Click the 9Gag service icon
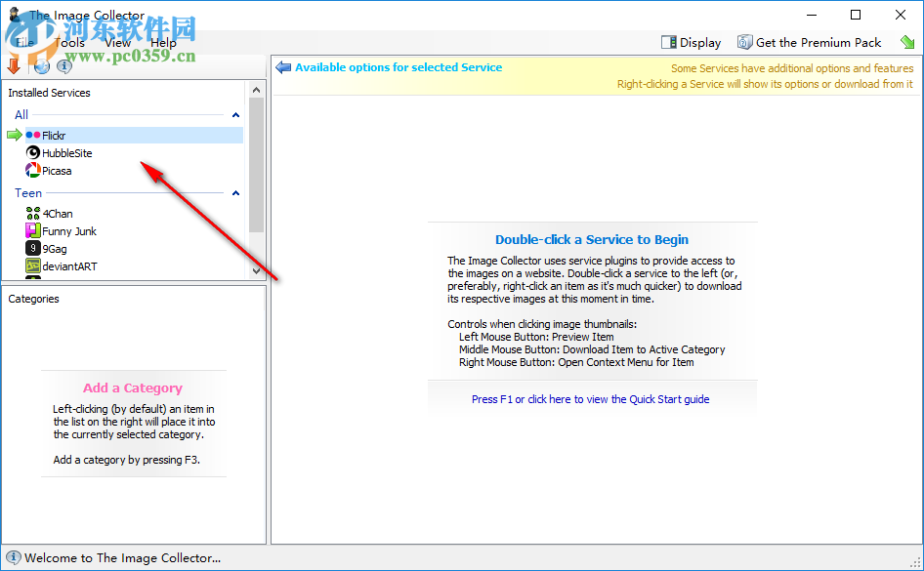 click(33, 249)
